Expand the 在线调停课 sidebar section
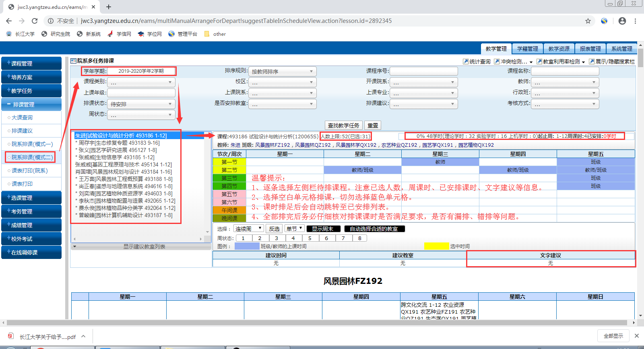 [x=31, y=253]
